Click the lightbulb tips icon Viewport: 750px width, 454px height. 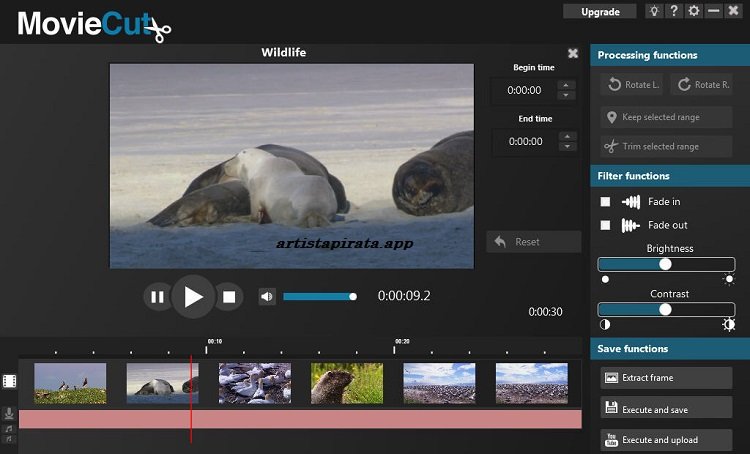pyautogui.click(x=653, y=11)
